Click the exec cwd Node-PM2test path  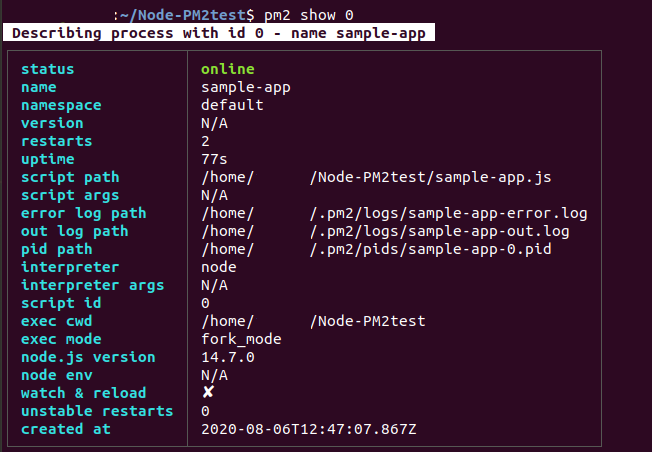click(x=314, y=321)
